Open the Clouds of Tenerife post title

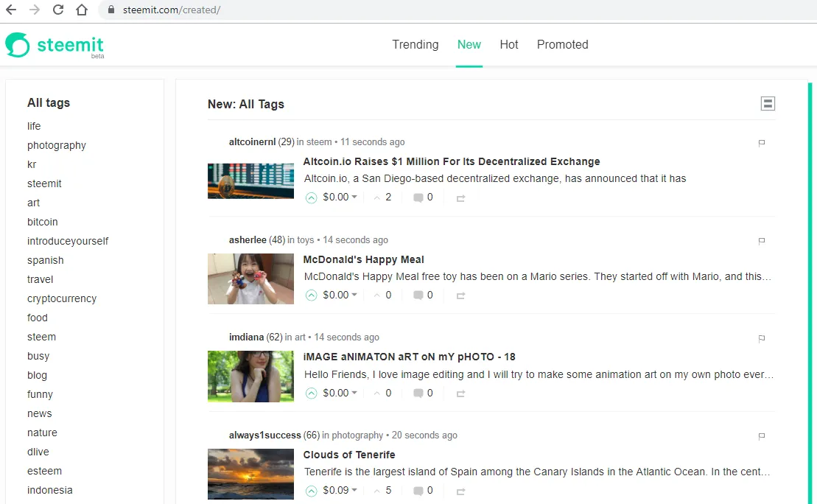pos(349,455)
